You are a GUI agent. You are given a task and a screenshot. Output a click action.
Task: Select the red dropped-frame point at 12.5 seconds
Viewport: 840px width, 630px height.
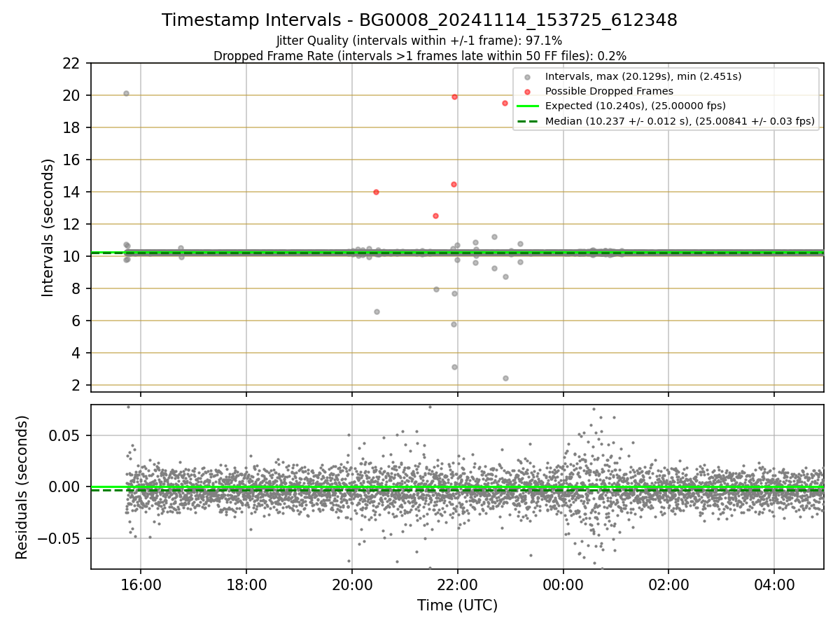click(x=435, y=216)
